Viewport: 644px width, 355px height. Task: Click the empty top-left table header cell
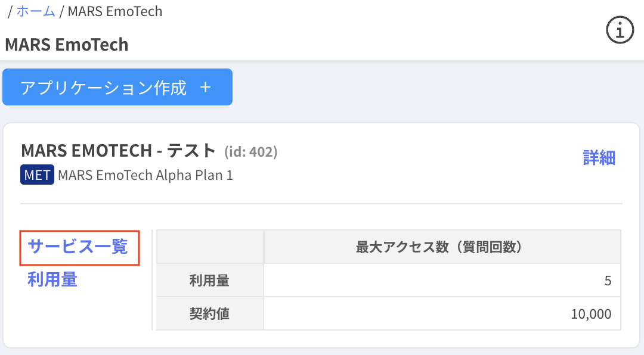click(x=209, y=247)
